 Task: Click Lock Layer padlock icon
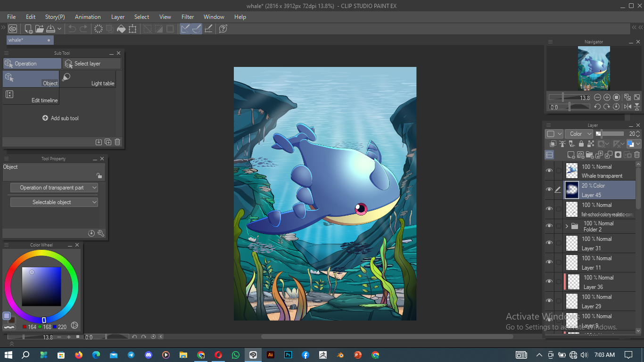click(581, 144)
